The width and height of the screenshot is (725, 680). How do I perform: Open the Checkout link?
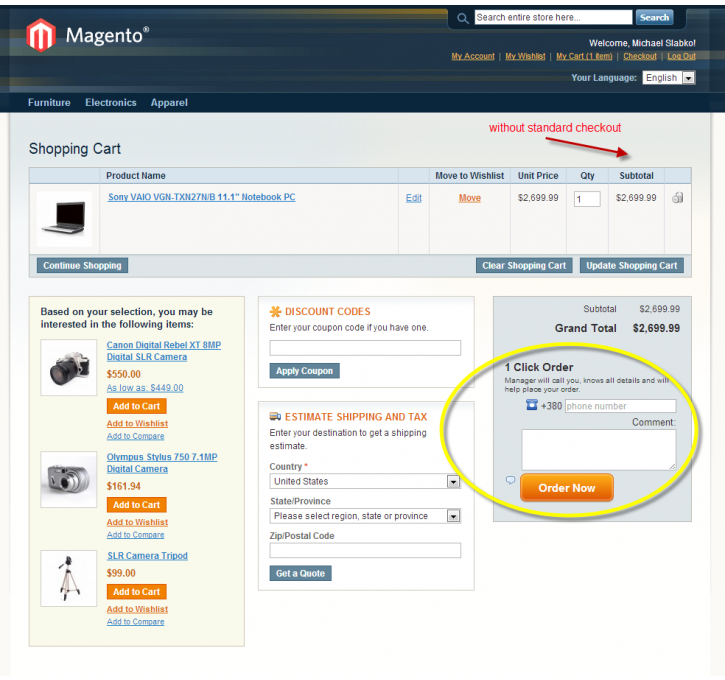tap(640, 56)
